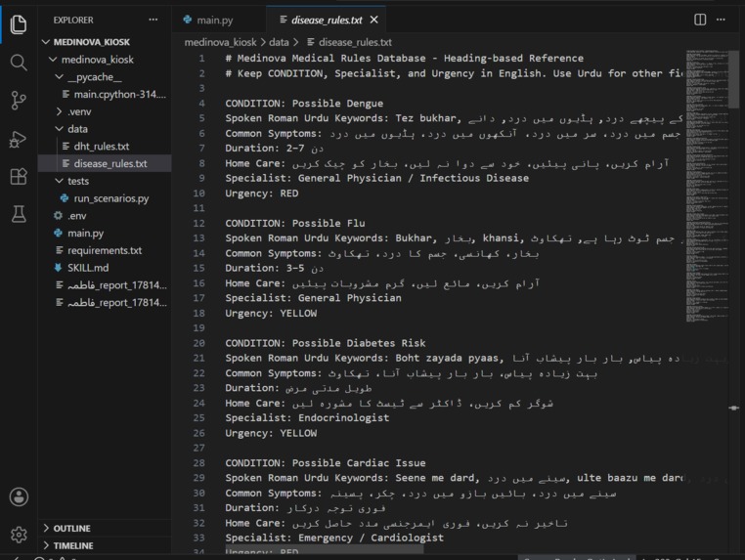Viewport: 745px width, 560px height.
Task: Click 'Specialist: Emergency / Cardiologist' text
Action: (x=334, y=538)
